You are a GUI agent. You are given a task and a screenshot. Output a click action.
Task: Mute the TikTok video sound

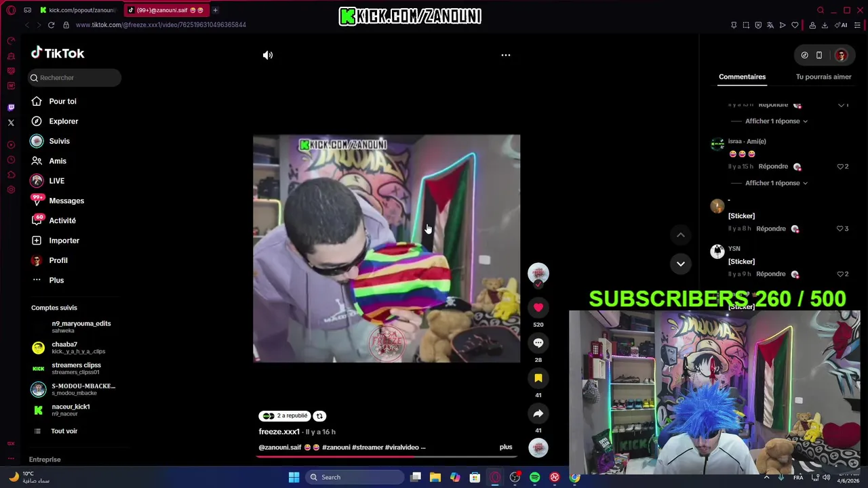(x=268, y=55)
